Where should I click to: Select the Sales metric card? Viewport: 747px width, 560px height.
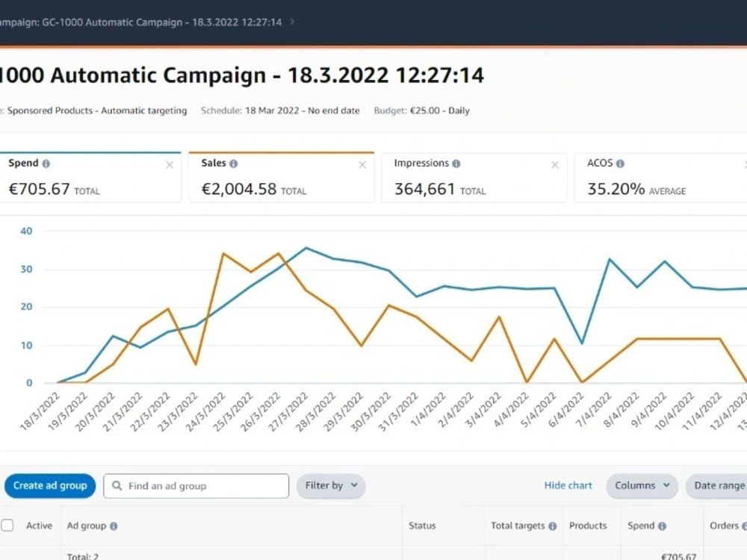pos(282,177)
